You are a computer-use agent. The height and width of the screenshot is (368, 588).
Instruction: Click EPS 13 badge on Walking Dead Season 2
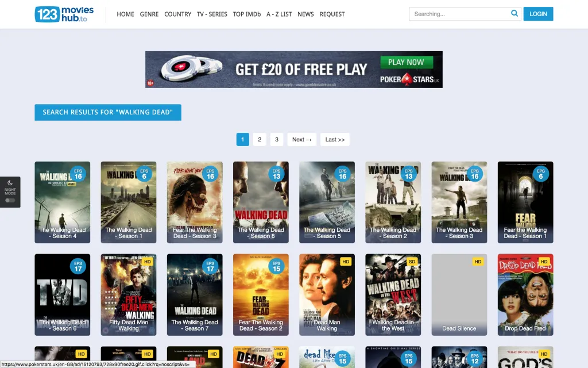(x=409, y=174)
